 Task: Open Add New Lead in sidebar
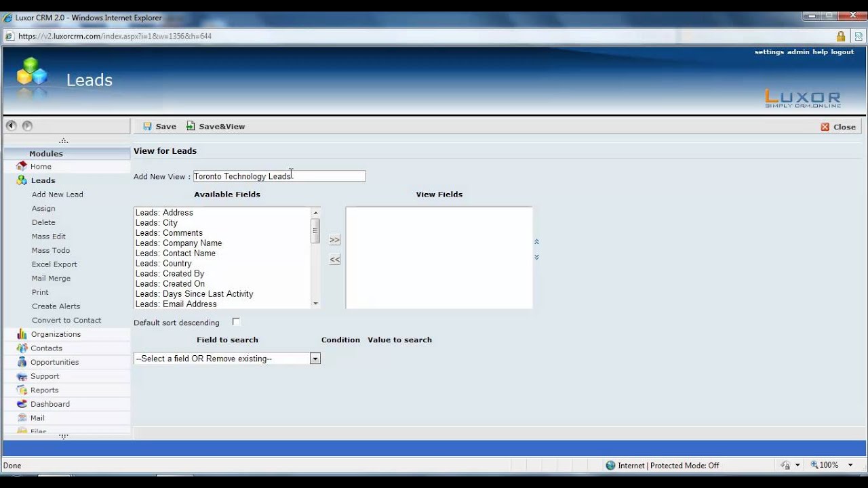pos(58,195)
